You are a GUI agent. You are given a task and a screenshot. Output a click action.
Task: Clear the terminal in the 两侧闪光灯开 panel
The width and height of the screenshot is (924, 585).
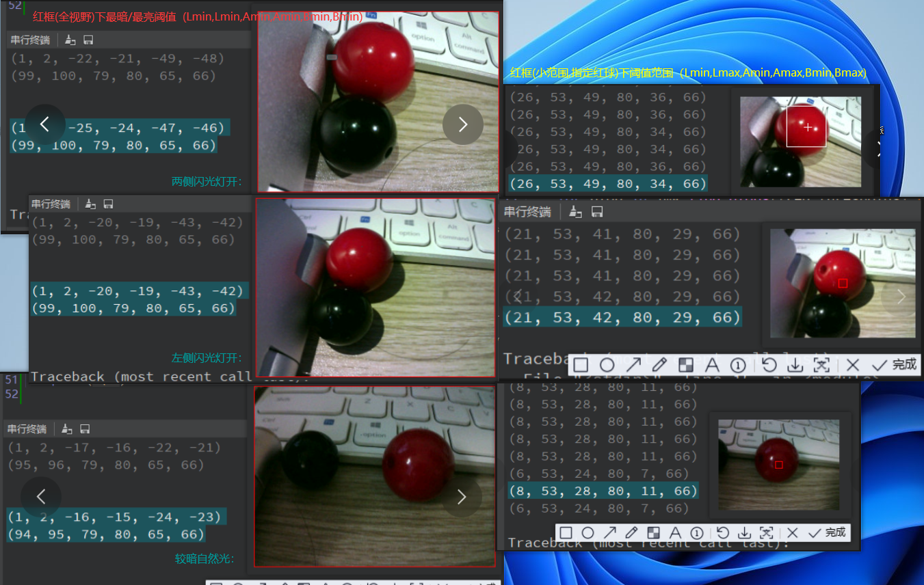coord(70,40)
